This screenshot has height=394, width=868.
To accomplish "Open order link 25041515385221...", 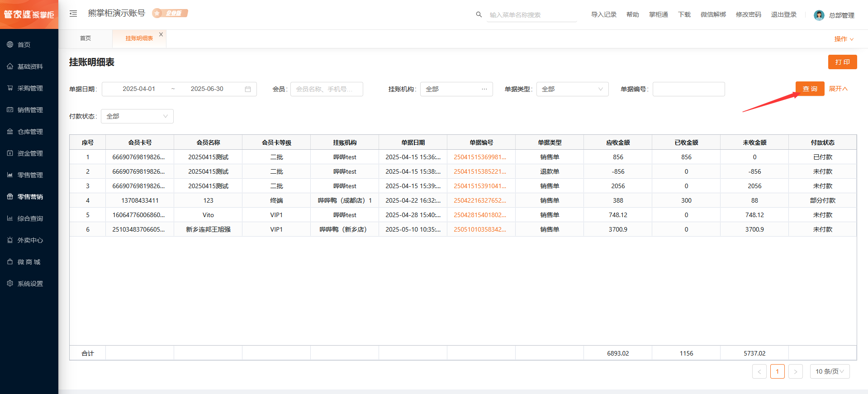I will [480, 171].
